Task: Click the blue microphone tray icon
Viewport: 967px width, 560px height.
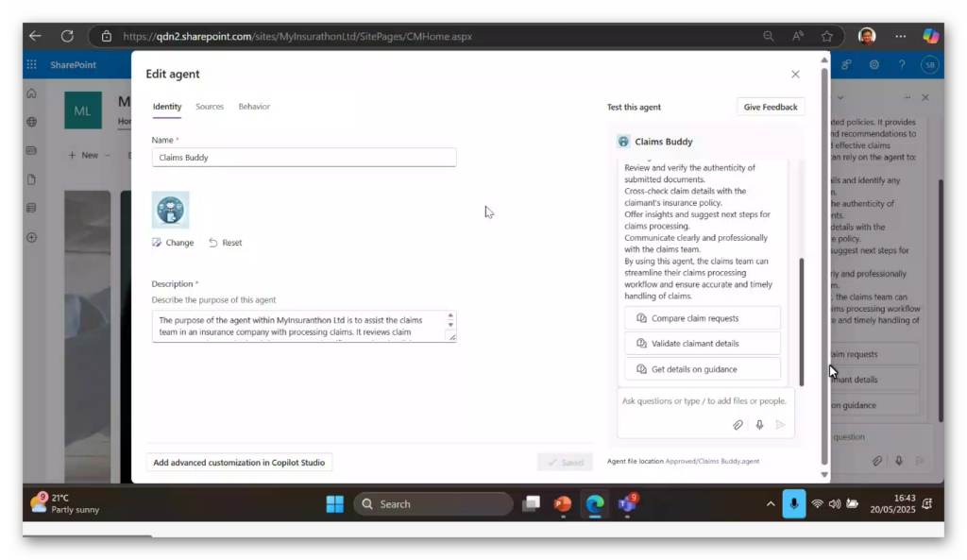Action: (793, 504)
